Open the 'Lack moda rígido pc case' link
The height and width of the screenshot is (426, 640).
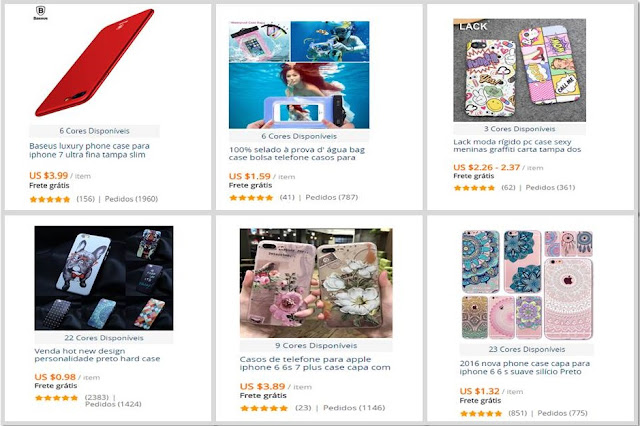coord(517,146)
